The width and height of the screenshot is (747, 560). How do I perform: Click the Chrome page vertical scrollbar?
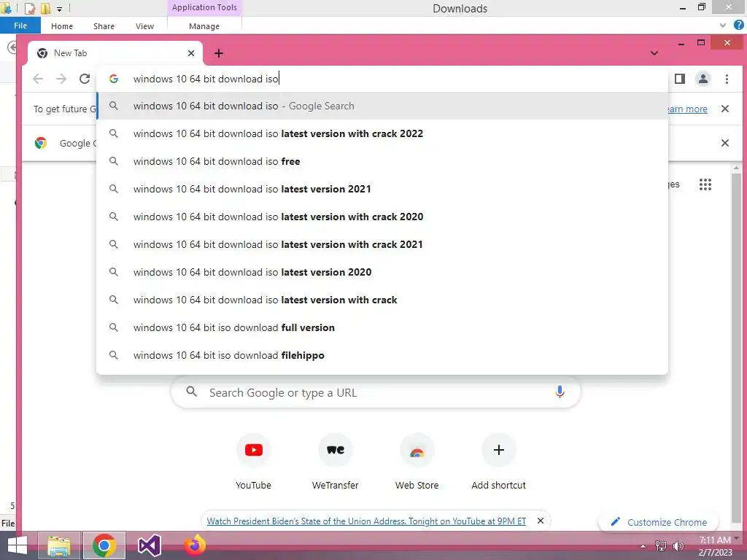point(737,348)
